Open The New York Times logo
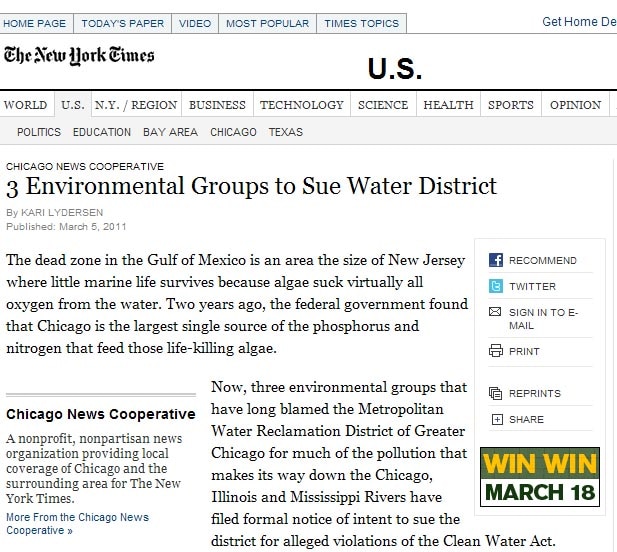The height and width of the screenshot is (552, 617). [79, 55]
